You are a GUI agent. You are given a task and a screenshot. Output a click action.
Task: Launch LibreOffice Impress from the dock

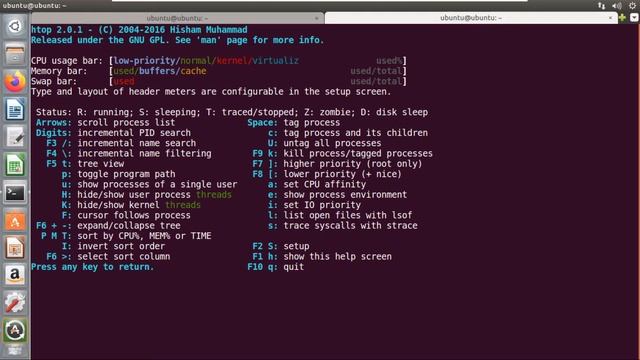tap(15, 248)
